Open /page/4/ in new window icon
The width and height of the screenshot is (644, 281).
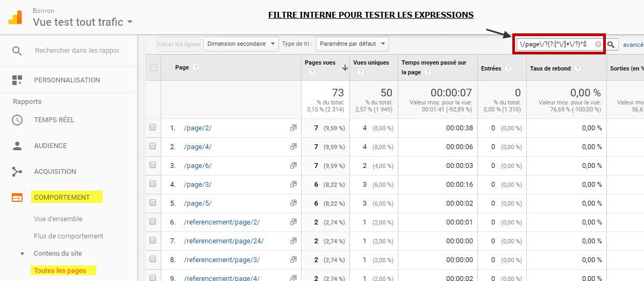click(x=294, y=146)
